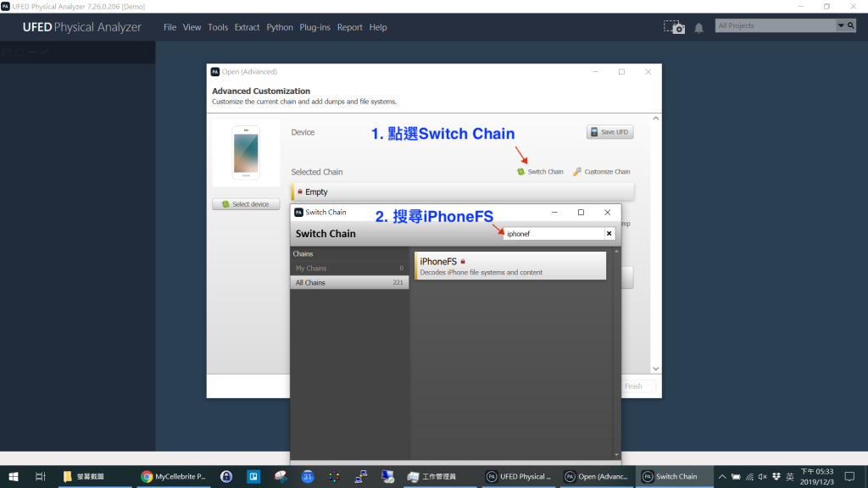Screen dimensions: 868x488
Task: Click the phone device thumbnail
Action: point(246,152)
